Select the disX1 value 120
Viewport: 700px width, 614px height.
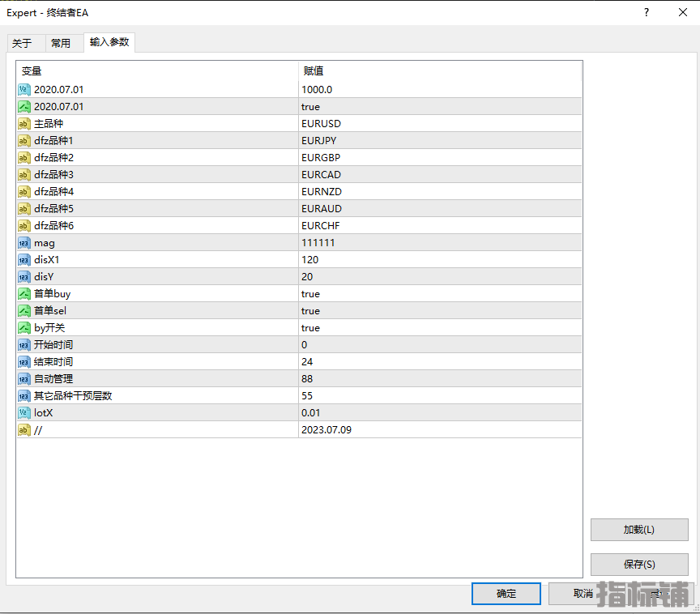coord(309,260)
